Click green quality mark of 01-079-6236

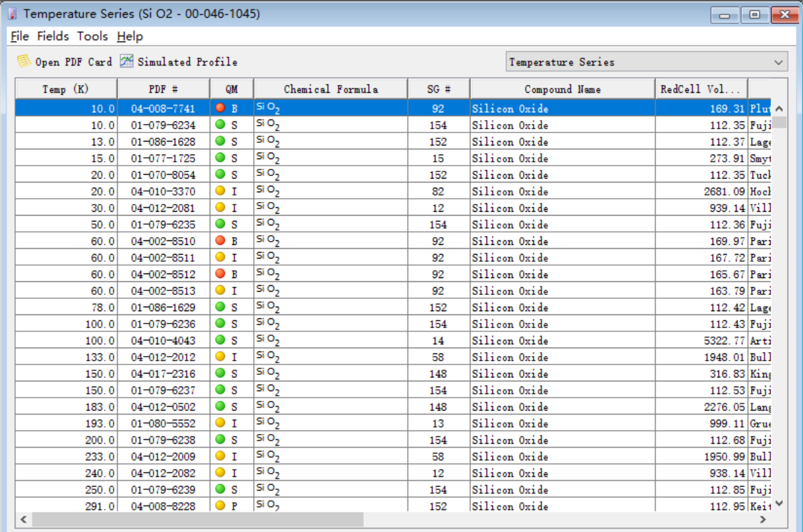220,323
